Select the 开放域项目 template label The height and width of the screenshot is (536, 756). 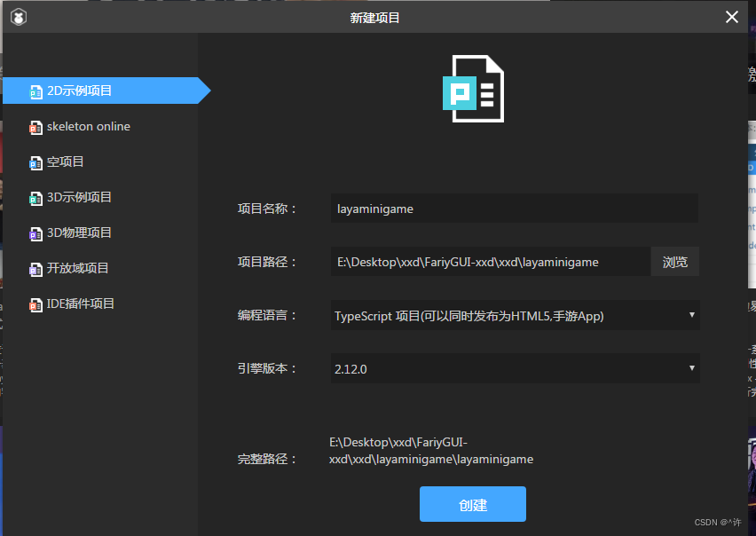77,268
